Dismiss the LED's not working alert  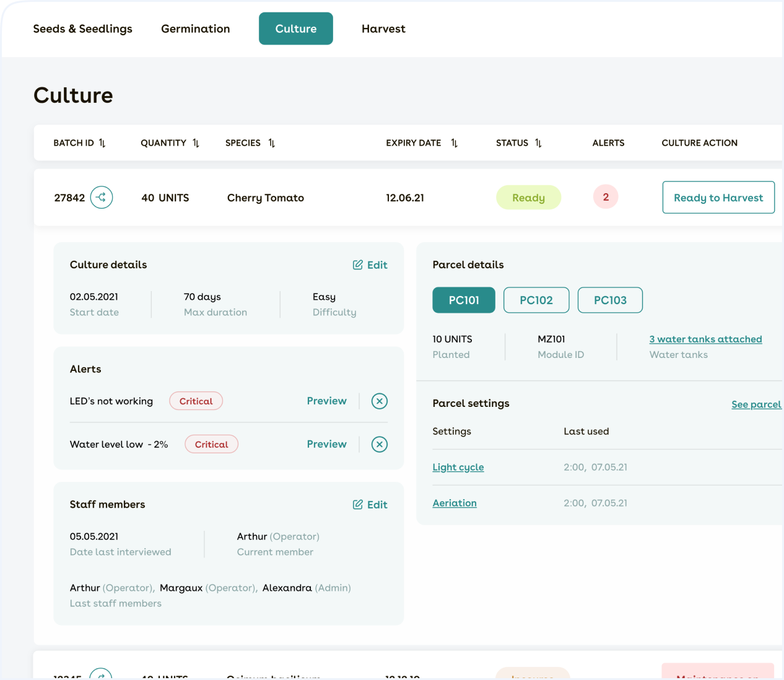click(x=379, y=401)
